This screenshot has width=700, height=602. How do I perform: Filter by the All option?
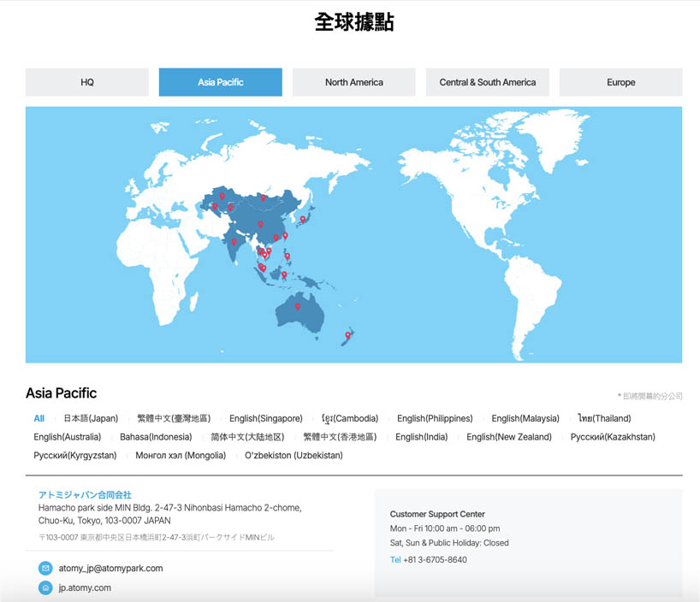[39, 418]
